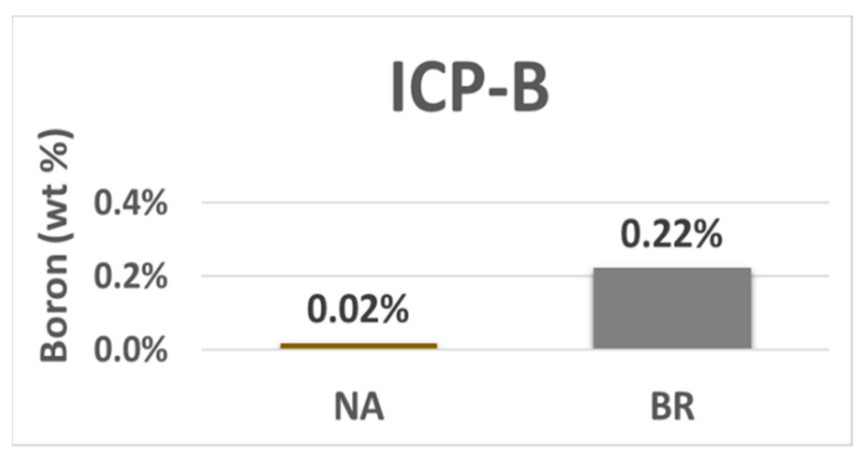
Task: Click the word Boron in the axis title
Action: tap(55, 309)
